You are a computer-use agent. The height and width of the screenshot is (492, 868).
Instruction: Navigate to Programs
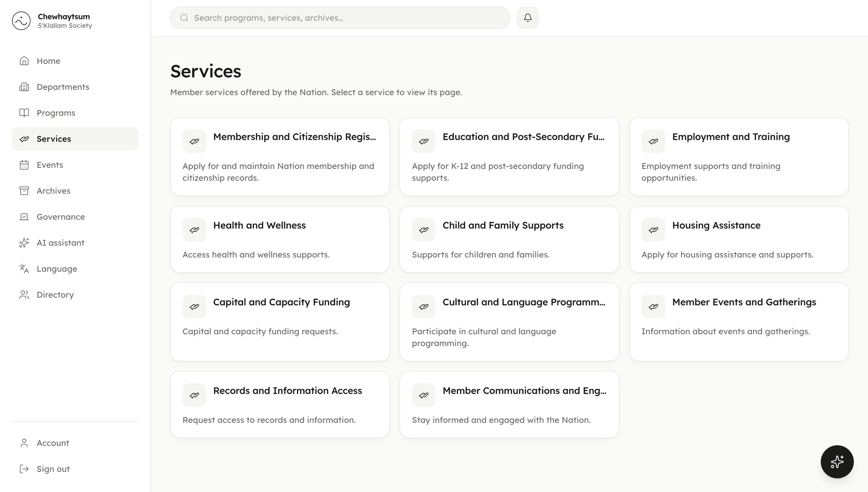(x=75, y=113)
